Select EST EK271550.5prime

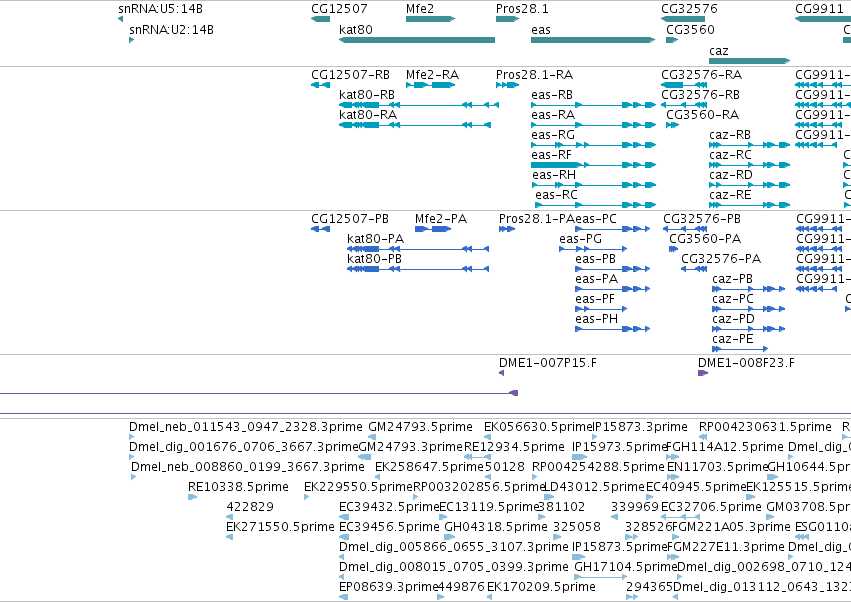tap(280, 527)
